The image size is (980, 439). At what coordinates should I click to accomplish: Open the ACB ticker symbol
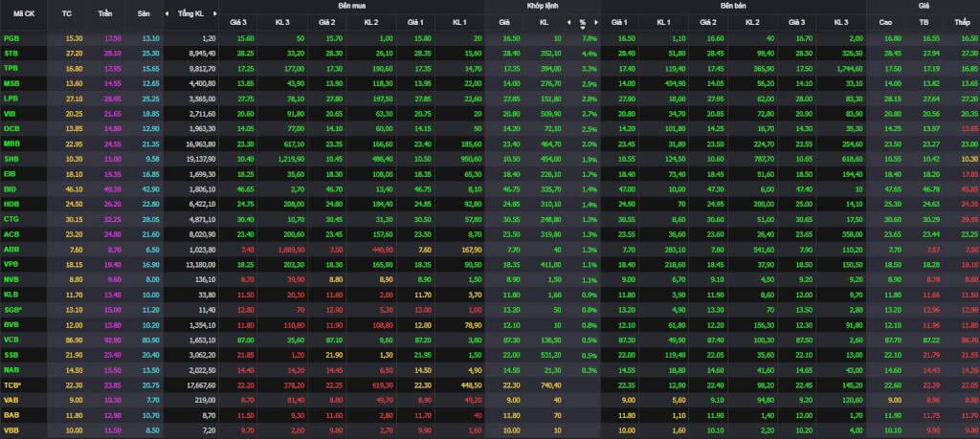[11, 234]
